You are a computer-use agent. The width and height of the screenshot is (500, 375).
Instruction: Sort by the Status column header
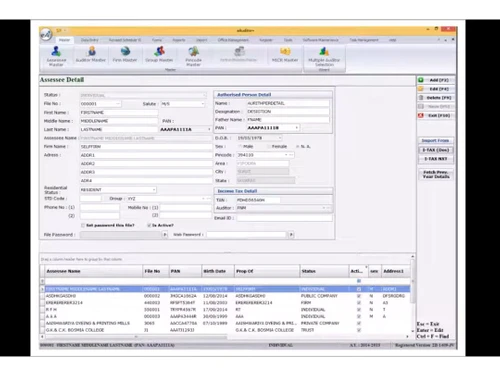324,271
